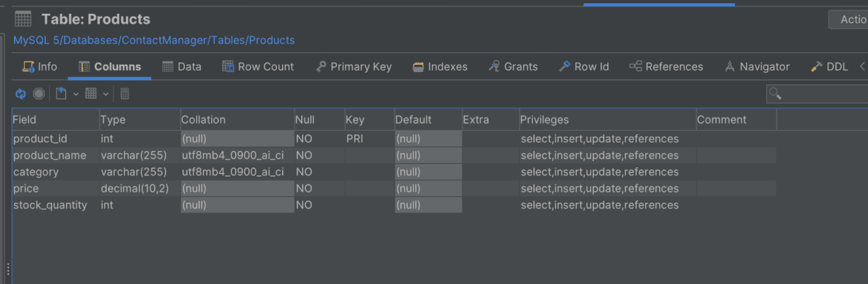Click the calculator icon in the toolbar
Screen dimensions: 868x284
[125, 94]
